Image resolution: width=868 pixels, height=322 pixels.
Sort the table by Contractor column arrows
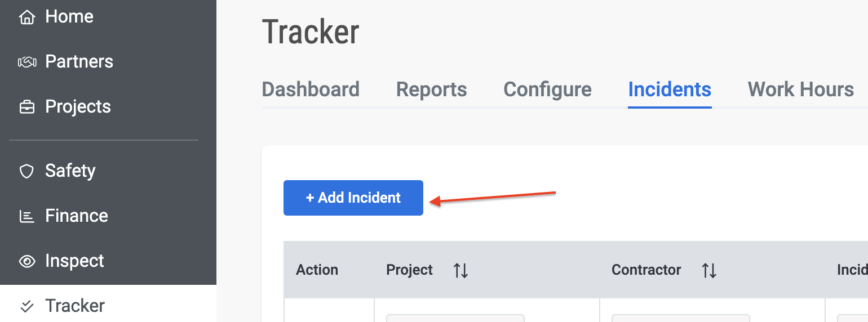tap(709, 270)
